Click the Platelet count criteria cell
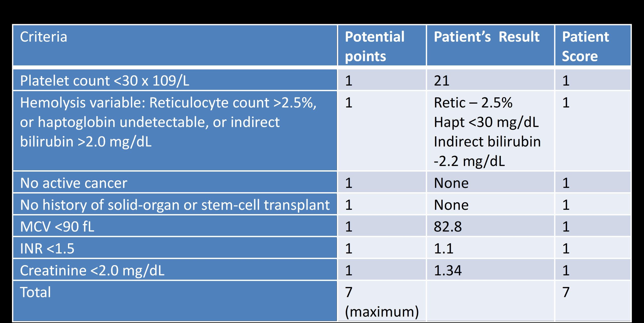Image resolution: width=644 pixels, height=323 pixels. tap(105, 81)
